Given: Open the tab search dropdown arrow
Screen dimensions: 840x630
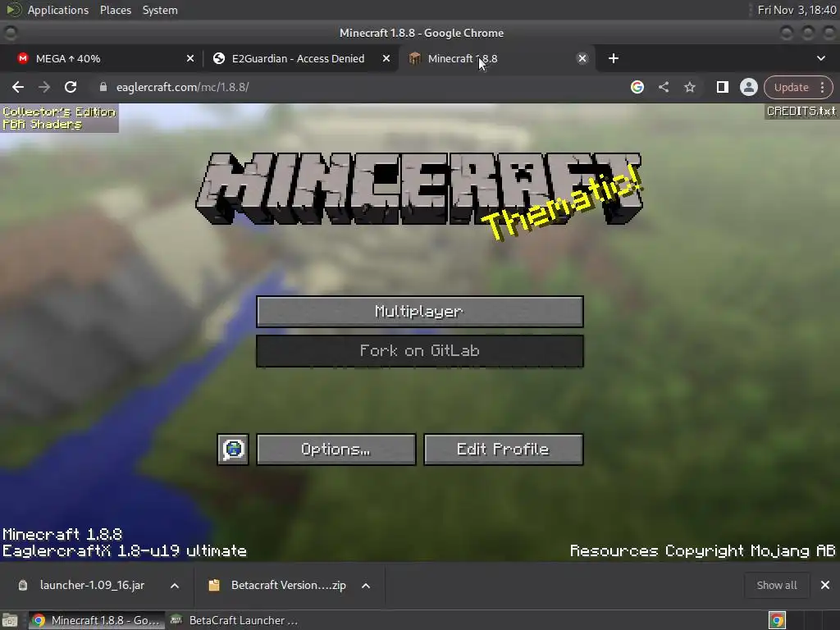Looking at the screenshot, I should coord(820,58).
